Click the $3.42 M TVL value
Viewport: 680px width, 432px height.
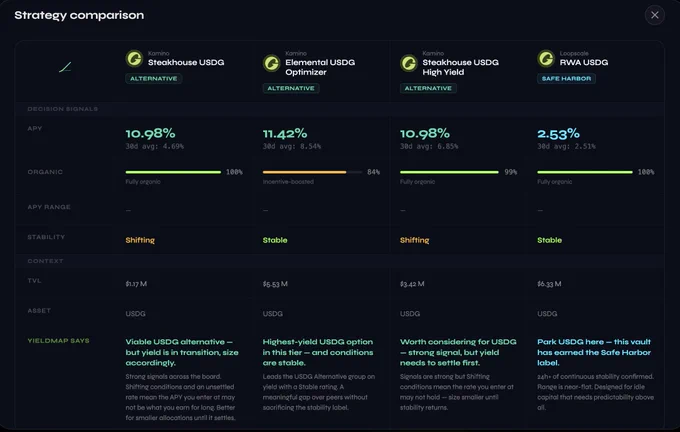pos(412,284)
